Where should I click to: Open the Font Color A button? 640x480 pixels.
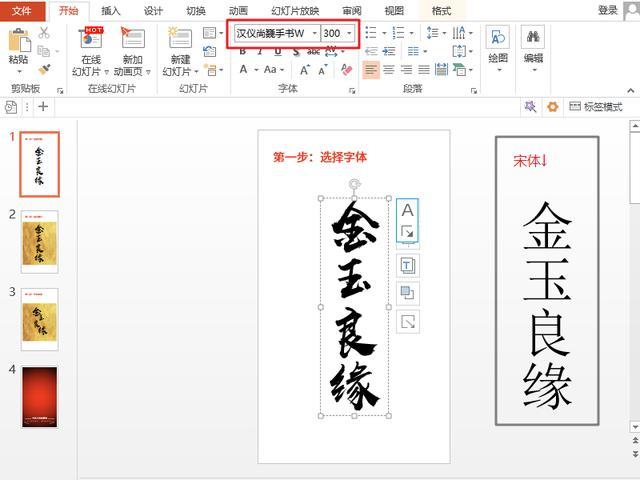point(244,70)
